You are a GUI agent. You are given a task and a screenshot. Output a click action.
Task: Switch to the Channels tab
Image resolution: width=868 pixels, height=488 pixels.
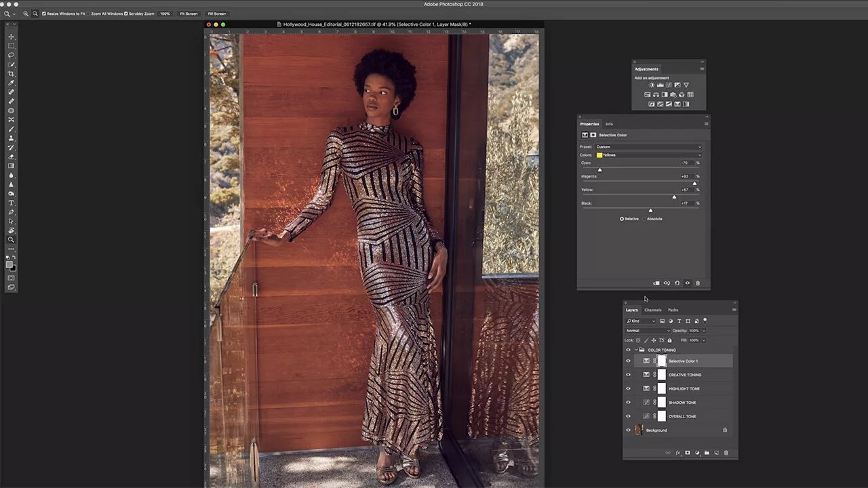[x=653, y=310]
